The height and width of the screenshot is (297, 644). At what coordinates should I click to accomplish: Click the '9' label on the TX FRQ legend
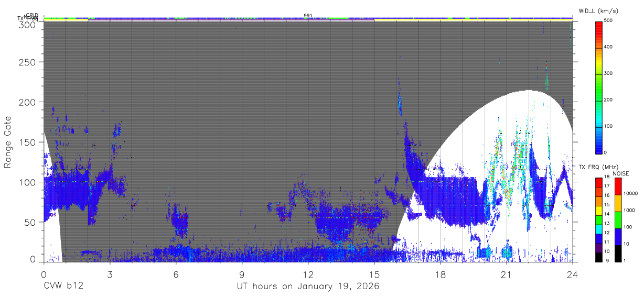[x=607, y=260]
